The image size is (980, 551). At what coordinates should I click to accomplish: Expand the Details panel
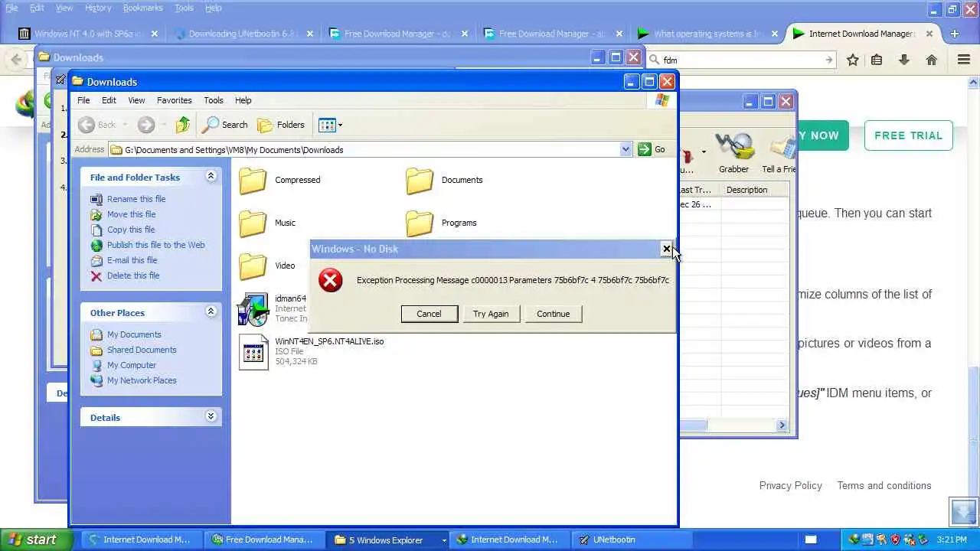tap(211, 417)
